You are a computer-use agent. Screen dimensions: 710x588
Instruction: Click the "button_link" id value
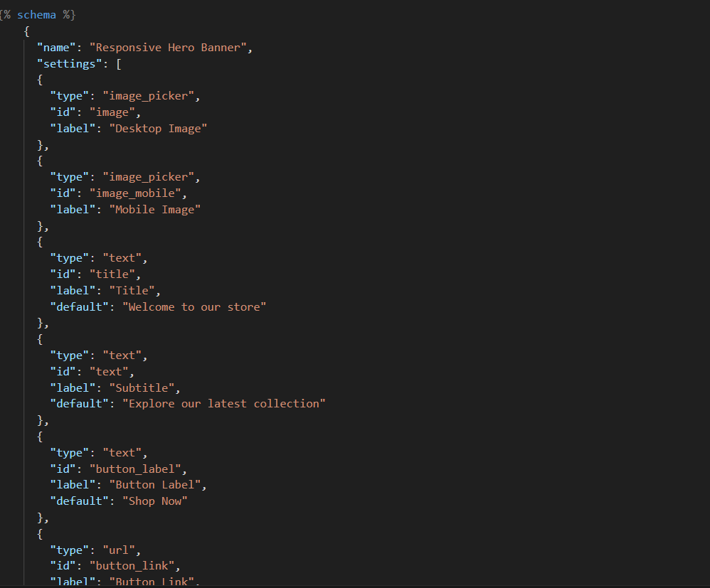[x=132, y=566]
